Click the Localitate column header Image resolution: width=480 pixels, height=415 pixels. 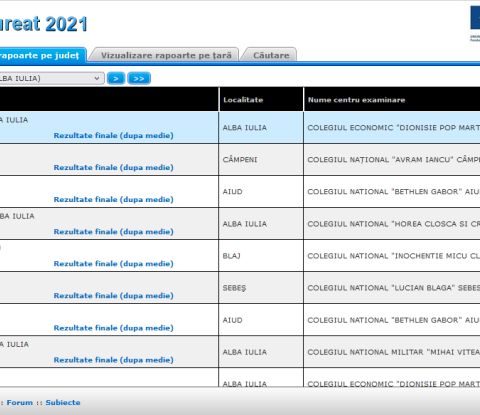point(261,99)
